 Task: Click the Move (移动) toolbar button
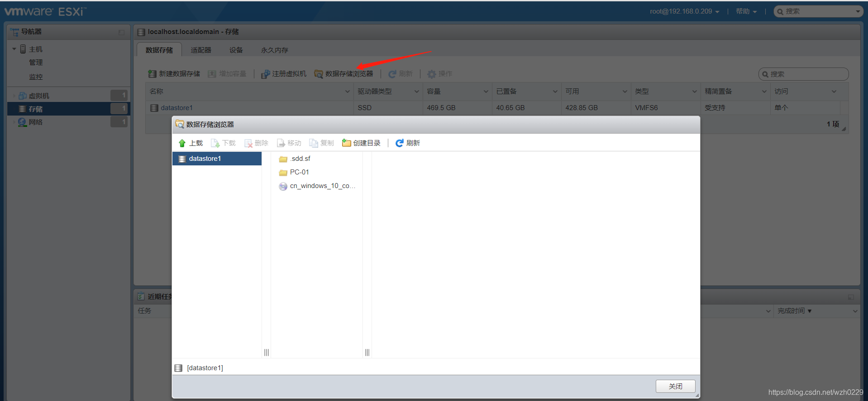tap(289, 143)
